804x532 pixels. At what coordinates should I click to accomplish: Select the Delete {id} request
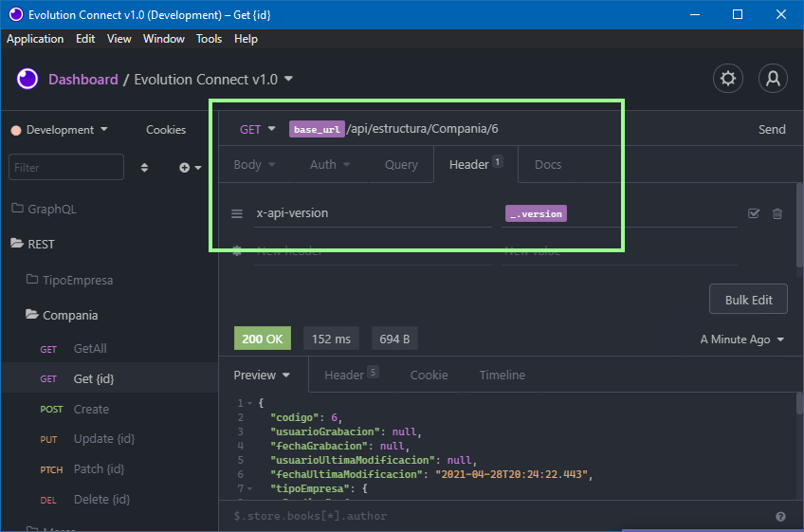tap(109, 500)
